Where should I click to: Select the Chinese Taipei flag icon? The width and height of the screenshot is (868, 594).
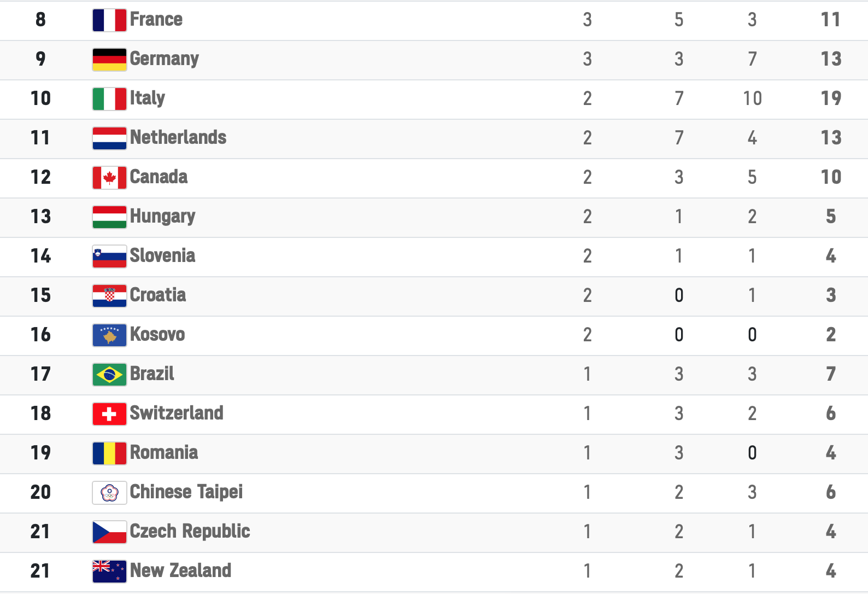[x=109, y=493]
